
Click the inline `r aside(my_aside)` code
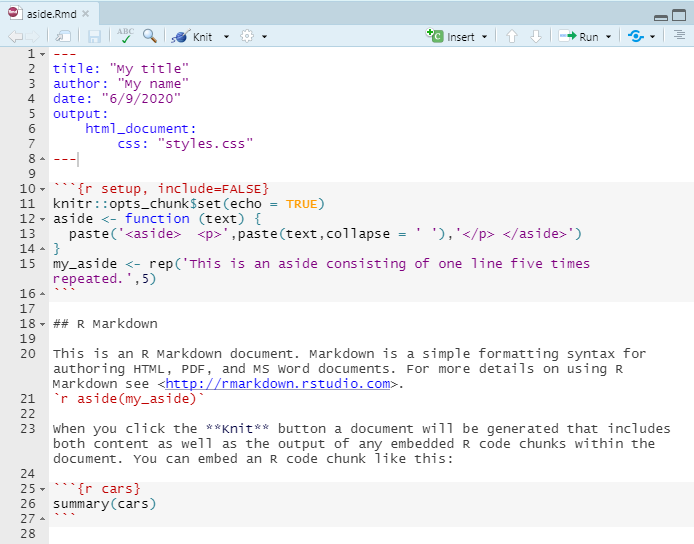click(129, 398)
